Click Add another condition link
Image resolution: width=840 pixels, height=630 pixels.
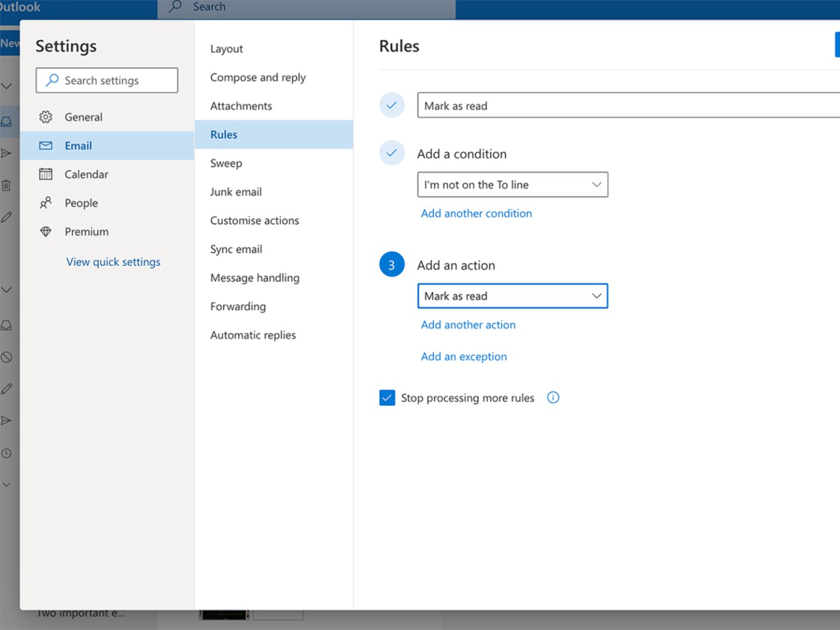[476, 213]
